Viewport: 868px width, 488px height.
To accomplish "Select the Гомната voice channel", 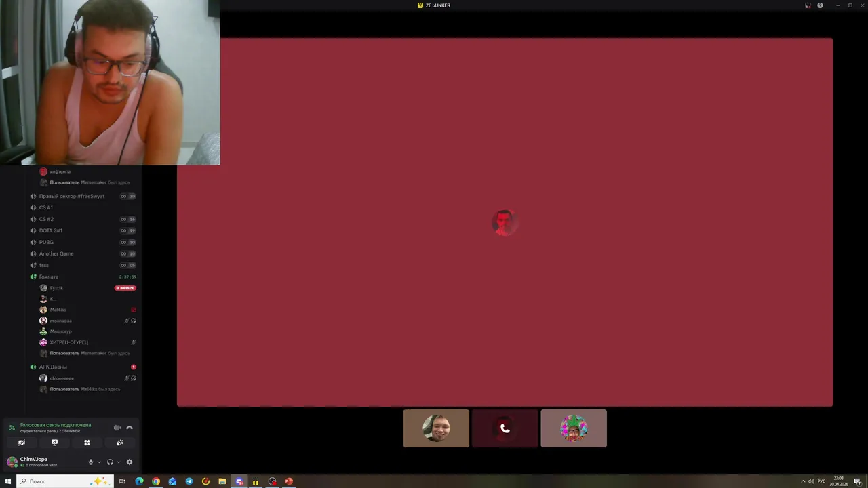I will 83,277.
